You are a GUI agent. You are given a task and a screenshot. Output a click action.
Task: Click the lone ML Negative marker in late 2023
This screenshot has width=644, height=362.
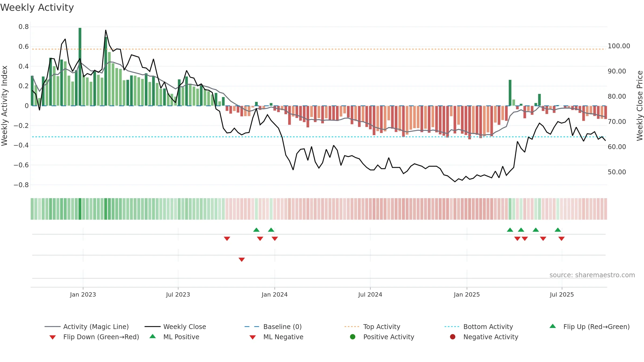pyautogui.click(x=241, y=260)
